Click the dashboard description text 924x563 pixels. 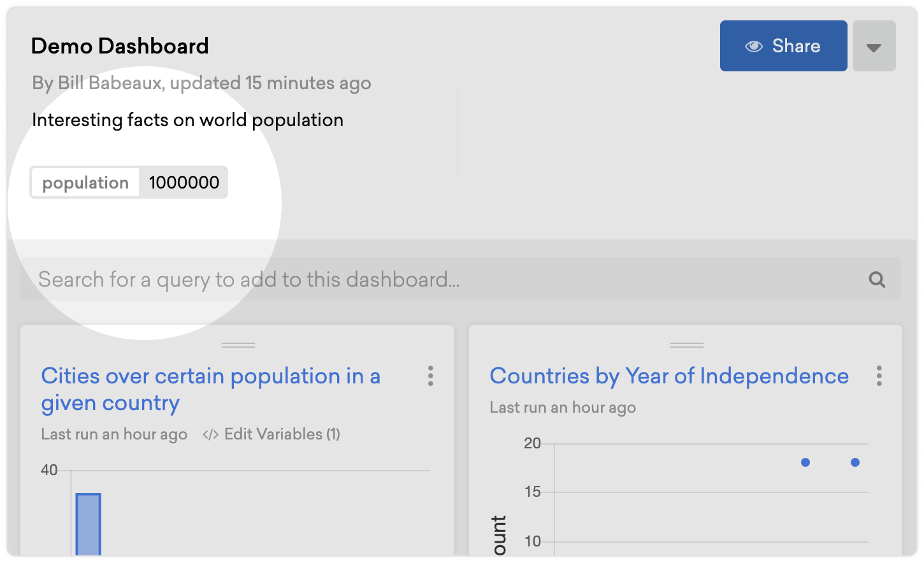coord(187,120)
